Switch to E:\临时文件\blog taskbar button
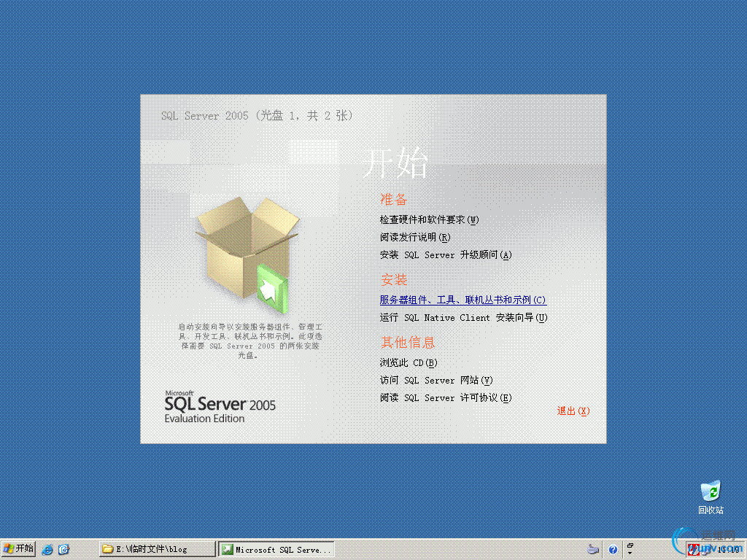747x560 pixels. [158, 549]
